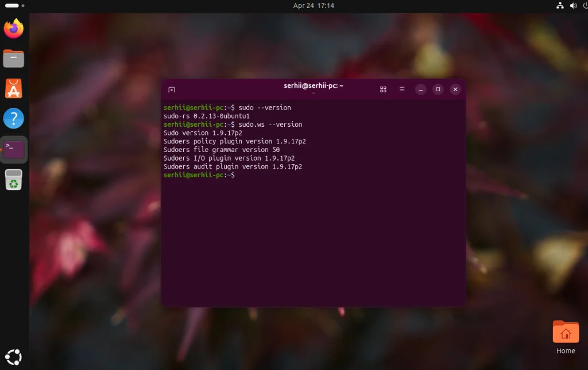Show applications with Ubuntu logo button

coord(14,357)
